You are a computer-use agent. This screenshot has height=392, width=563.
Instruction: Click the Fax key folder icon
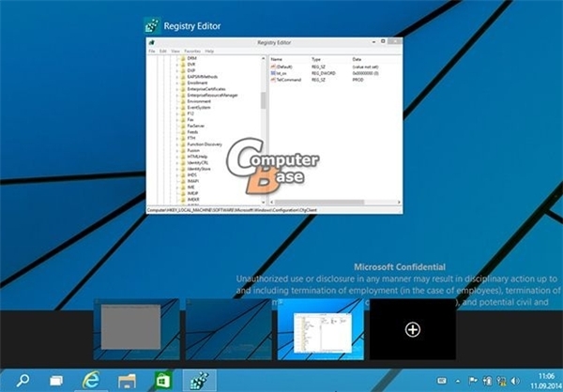[x=183, y=119]
